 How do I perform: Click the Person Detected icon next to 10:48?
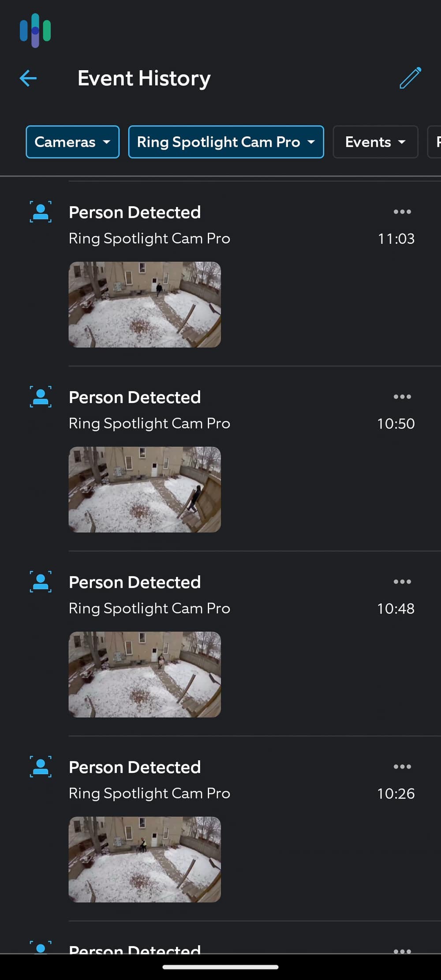[x=41, y=581]
